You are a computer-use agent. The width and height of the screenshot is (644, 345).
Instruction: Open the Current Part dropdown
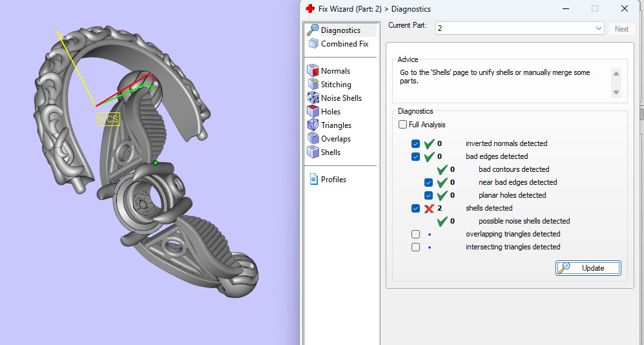tap(519, 28)
